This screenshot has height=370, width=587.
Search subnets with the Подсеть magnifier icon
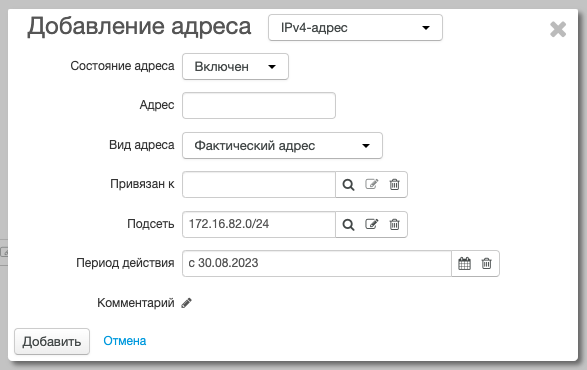tap(348, 225)
